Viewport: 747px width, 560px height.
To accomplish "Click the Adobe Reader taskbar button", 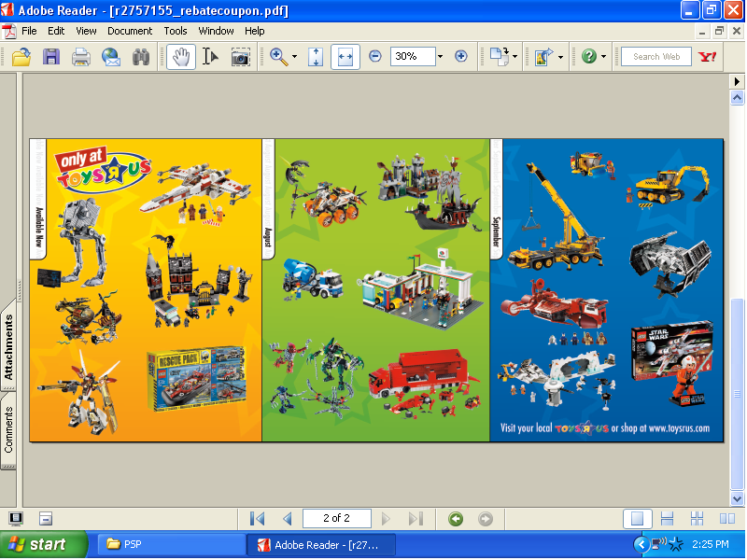I will [x=321, y=544].
